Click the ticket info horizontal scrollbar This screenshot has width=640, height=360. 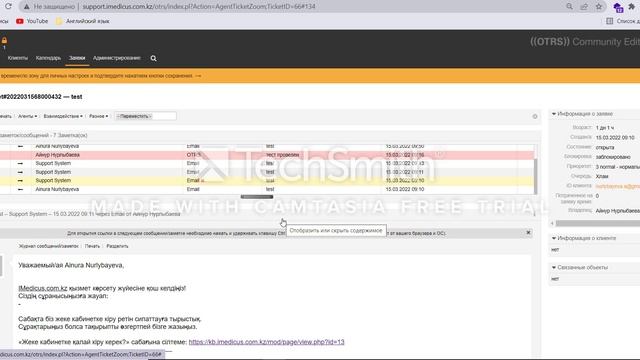point(598,223)
